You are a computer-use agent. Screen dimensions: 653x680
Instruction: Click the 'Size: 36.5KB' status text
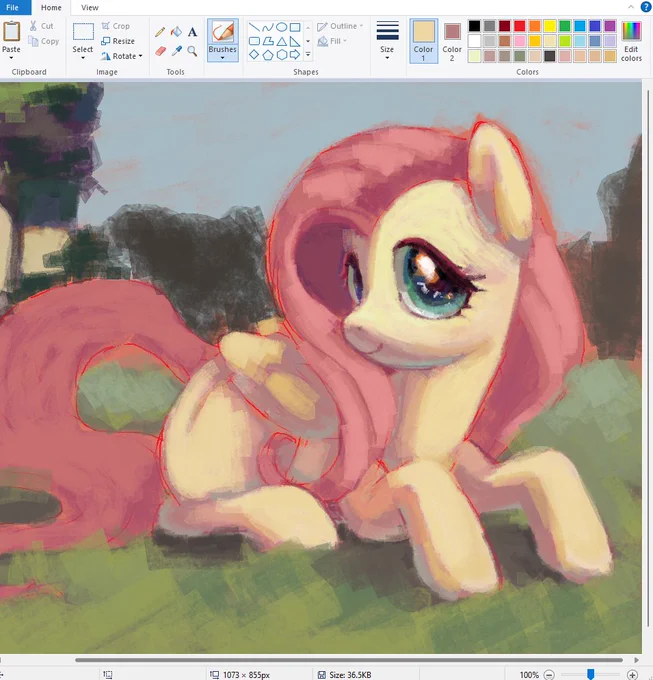pyautogui.click(x=350, y=675)
